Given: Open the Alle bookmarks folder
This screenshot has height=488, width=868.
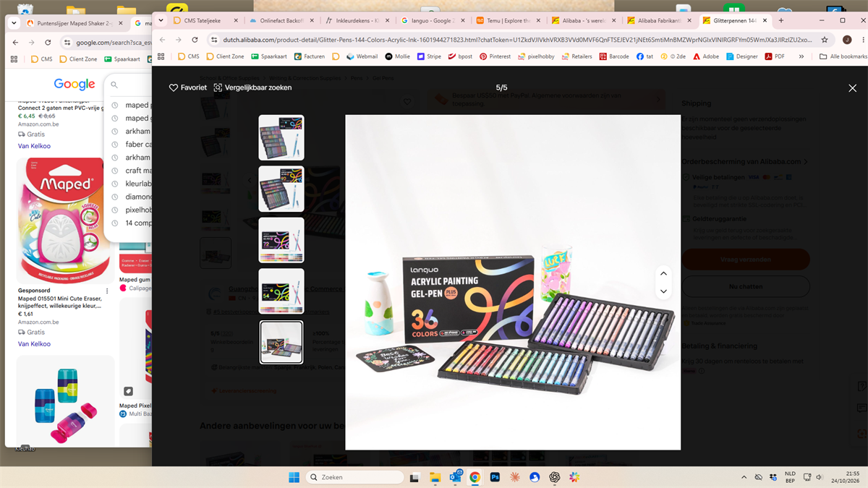Looking at the screenshot, I should click(843, 56).
